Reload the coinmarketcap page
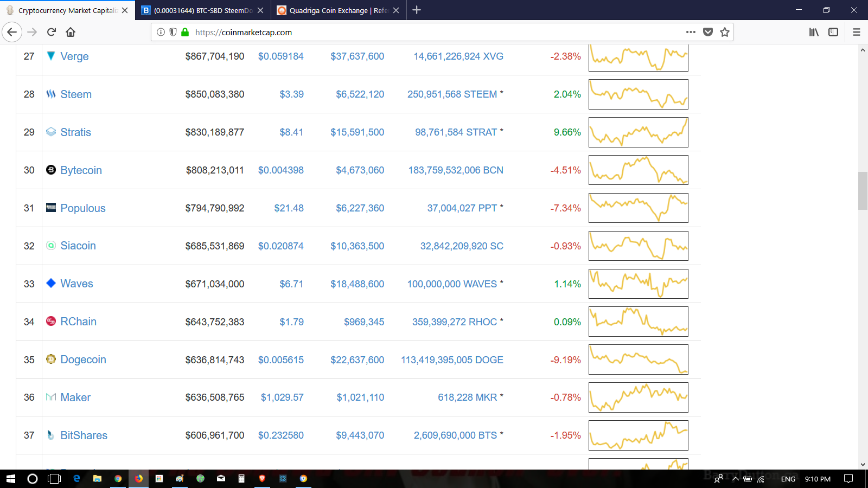The width and height of the screenshot is (868, 488). [x=52, y=32]
